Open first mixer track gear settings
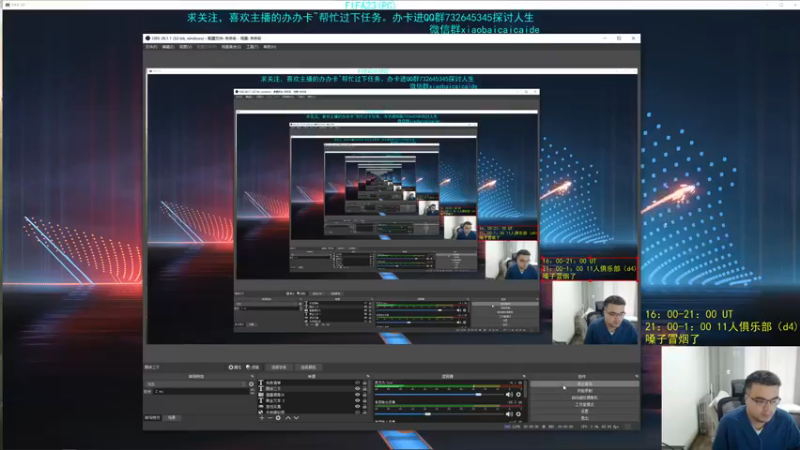Screen dimensions: 800x450 (518, 394)
